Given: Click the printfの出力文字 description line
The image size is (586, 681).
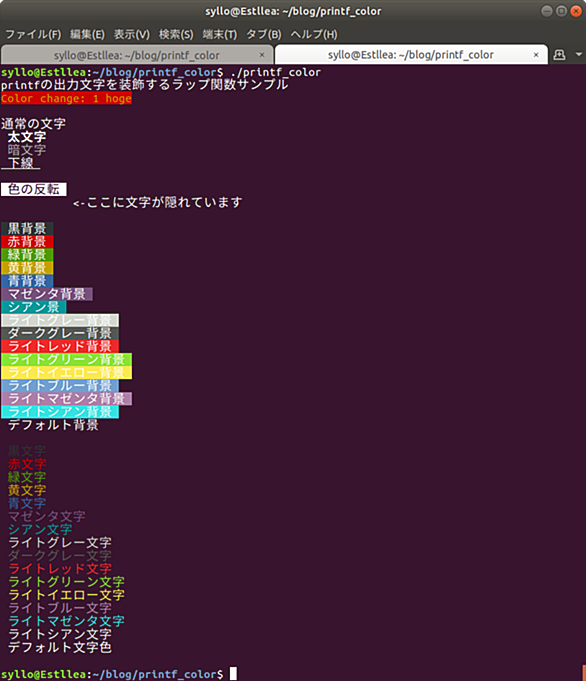Looking at the screenshot, I should click(x=144, y=85).
